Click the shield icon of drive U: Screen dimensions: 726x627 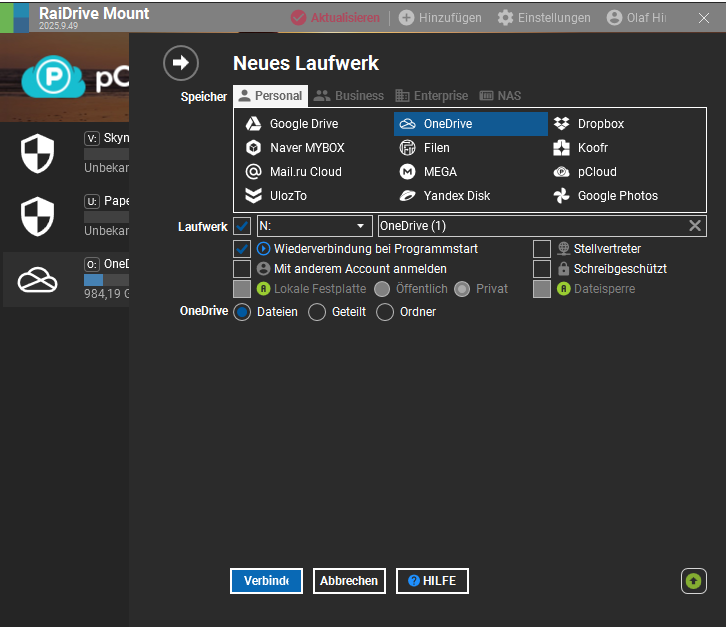tap(38, 216)
